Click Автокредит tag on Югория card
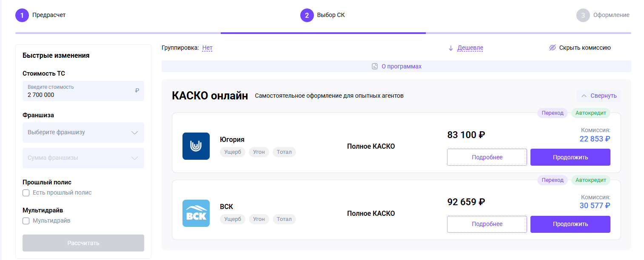Image resolution: width=644 pixels, height=260 pixels. (x=591, y=113)
